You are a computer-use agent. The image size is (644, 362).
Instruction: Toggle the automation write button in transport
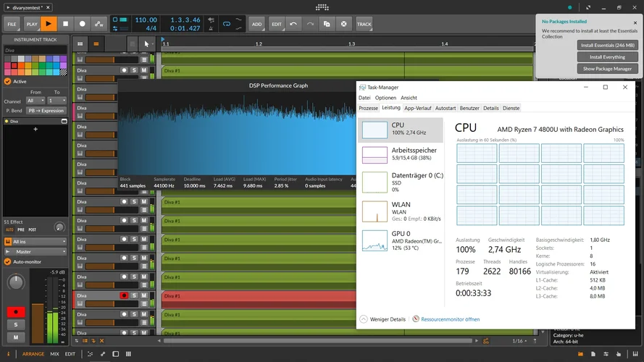tap(99, 24)
